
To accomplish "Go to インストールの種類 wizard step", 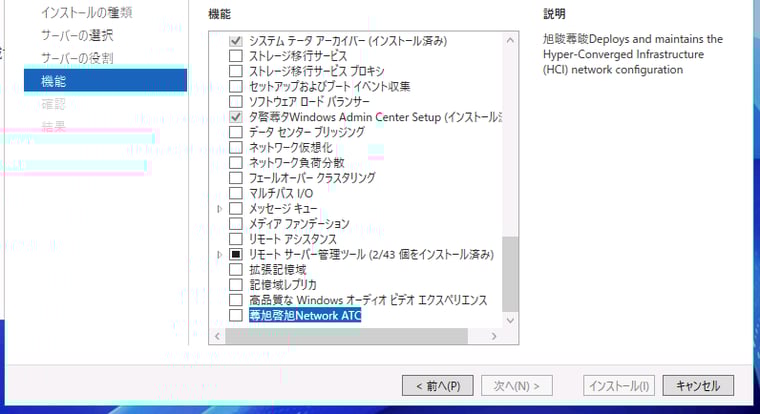I will [86, 13].
